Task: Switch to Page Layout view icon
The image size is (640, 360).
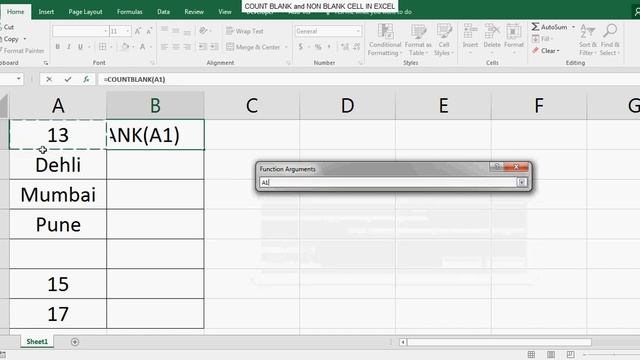Action: 551,354
